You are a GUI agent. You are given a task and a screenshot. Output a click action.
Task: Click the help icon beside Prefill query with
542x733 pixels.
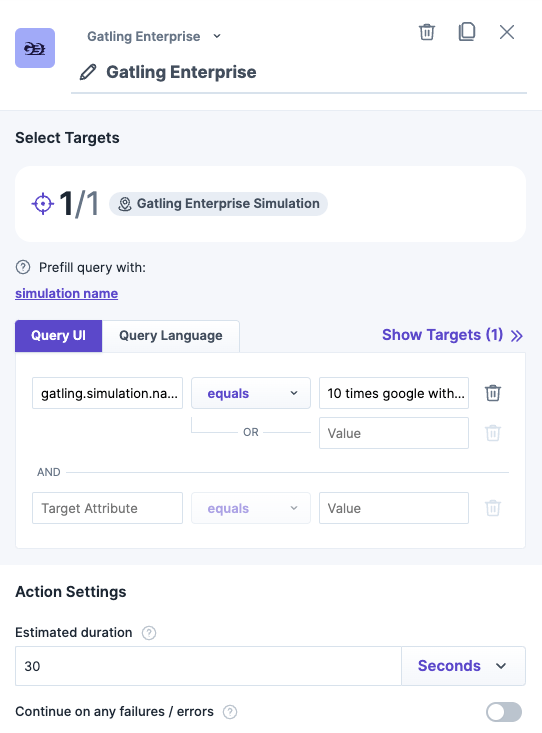point(23,267)
